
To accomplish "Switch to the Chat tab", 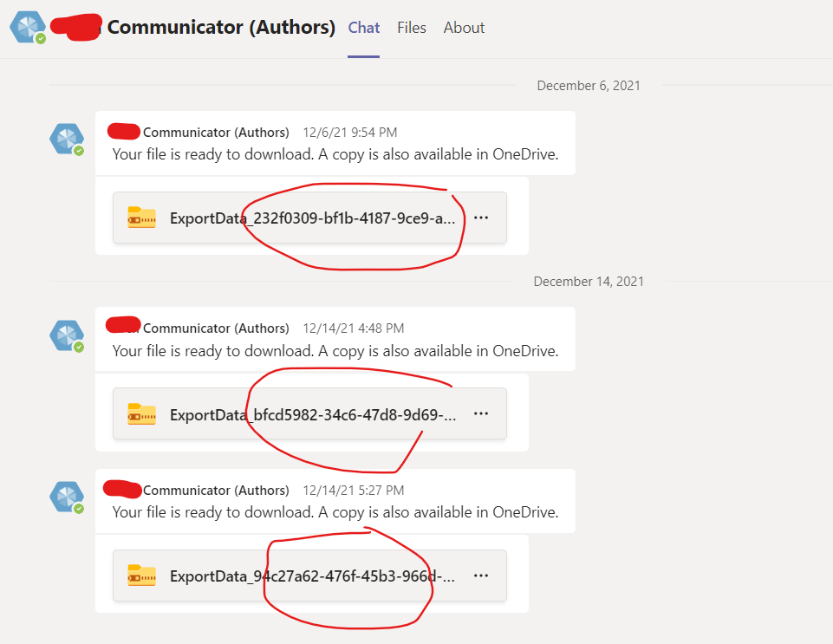I will [364, 28].
